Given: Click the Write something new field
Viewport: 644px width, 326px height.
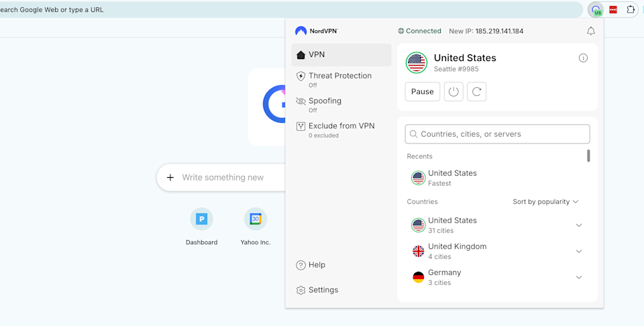Looking at the screenshot, I should click(x=223, y=177).
